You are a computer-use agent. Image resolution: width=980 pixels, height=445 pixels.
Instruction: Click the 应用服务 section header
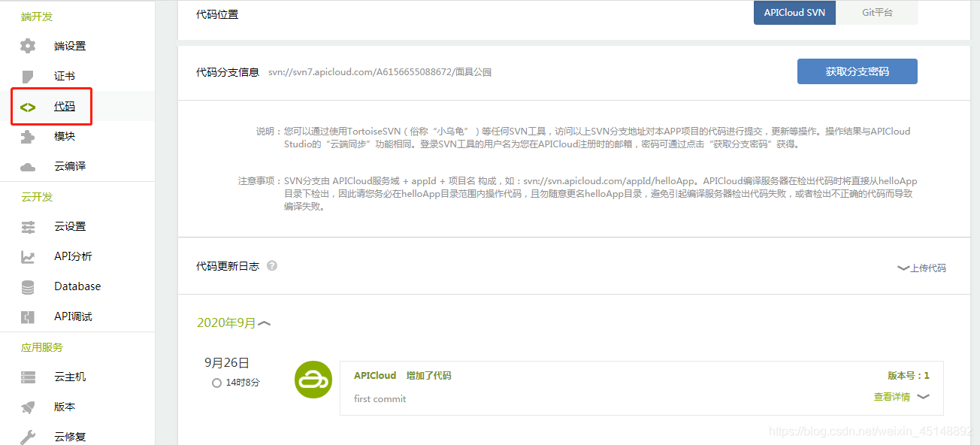pyautogui.click(x=42, y=347)
